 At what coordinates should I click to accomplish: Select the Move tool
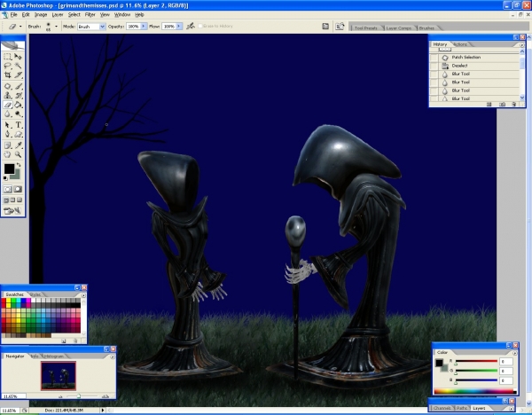[x=18, y=57]
